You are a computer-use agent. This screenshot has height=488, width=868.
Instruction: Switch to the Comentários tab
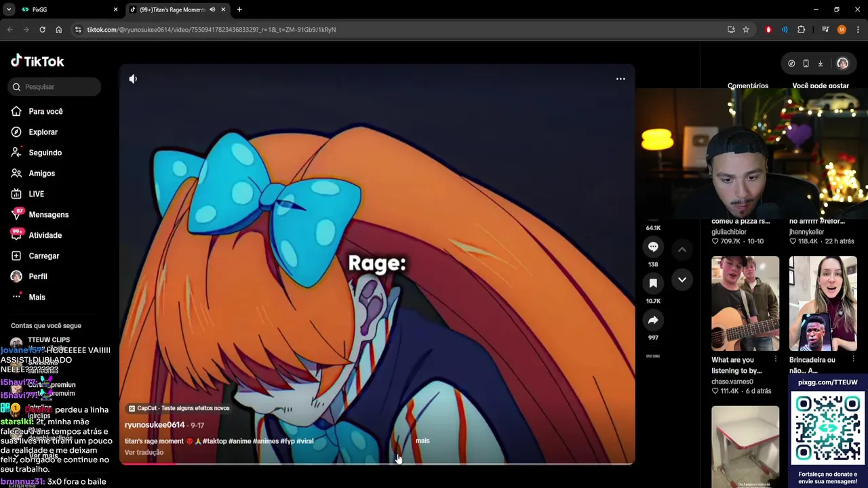coord(748,85)
